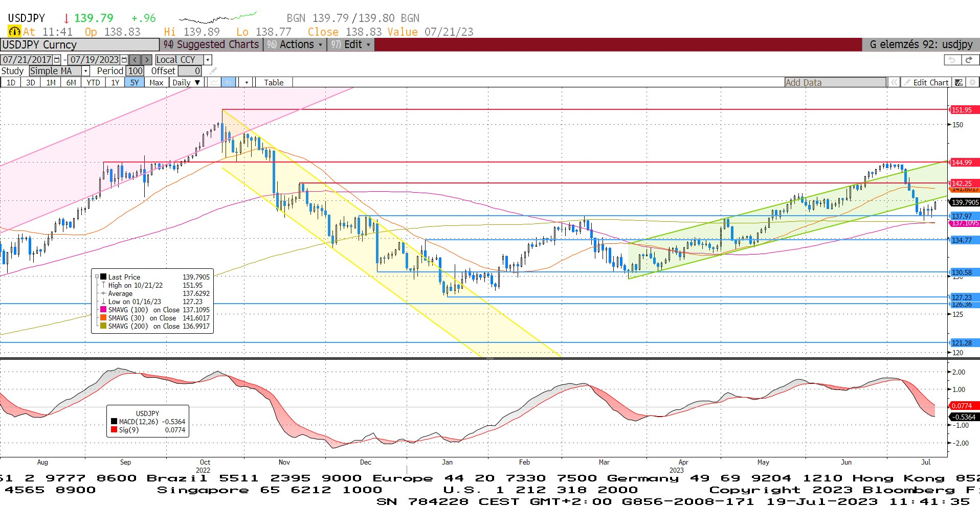This screenshot has height=530, width=980.
Task: Click the 0.0774 signal value label
Action: tap(964, 406)
